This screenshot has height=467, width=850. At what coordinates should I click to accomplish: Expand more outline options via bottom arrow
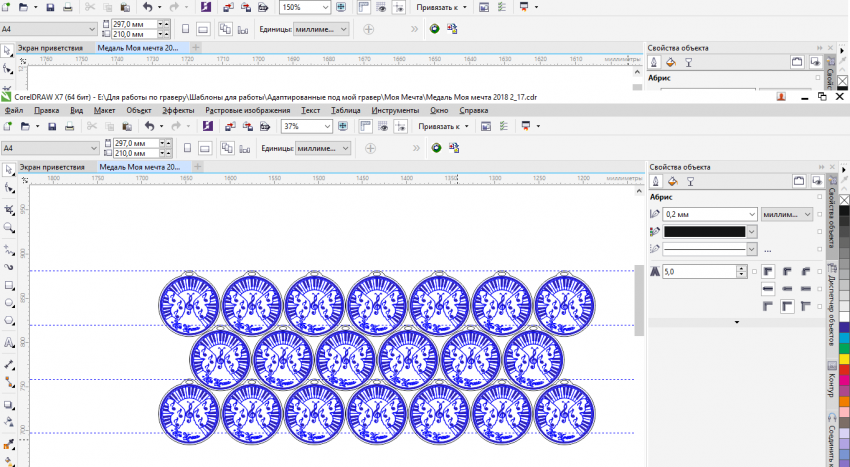click(x=736, y=322)
